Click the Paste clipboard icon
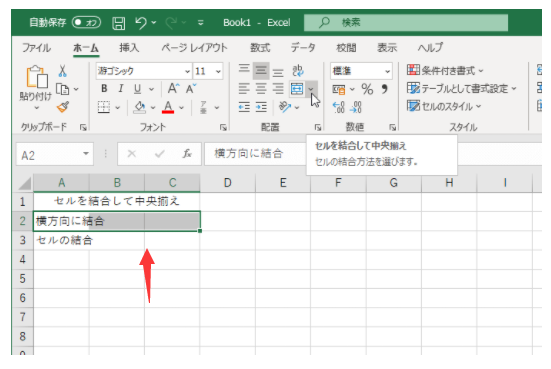This screenshot has width=551, height=369. click(x=36, y=76)
